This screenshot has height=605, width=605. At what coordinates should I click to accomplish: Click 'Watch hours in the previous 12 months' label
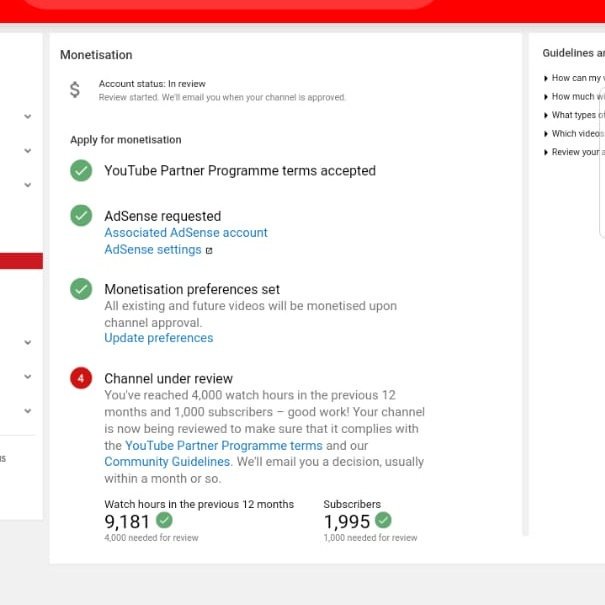tap(199, 504)
